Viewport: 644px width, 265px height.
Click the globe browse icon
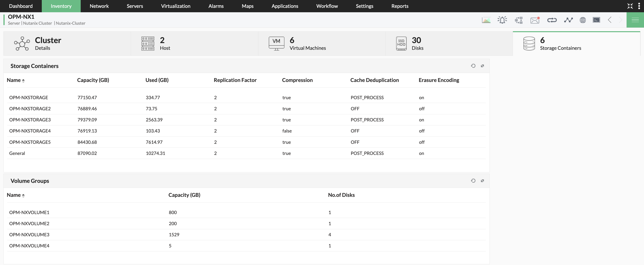(x=582, y=20)
